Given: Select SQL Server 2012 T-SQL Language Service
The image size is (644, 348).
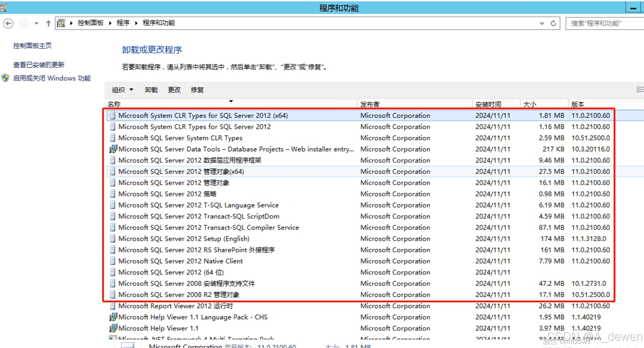Looking at the screenshot, I should tap(375, 205).
